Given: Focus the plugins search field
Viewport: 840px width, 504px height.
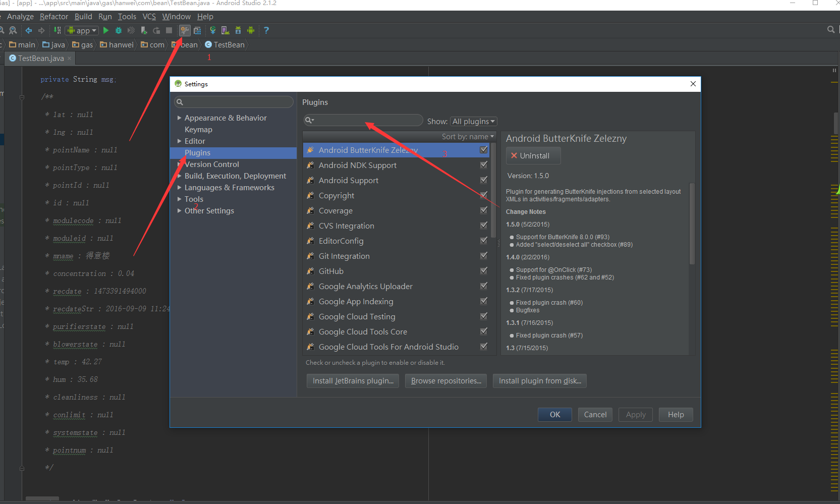Looking at the screenshot, I should [x=363, y=120].
